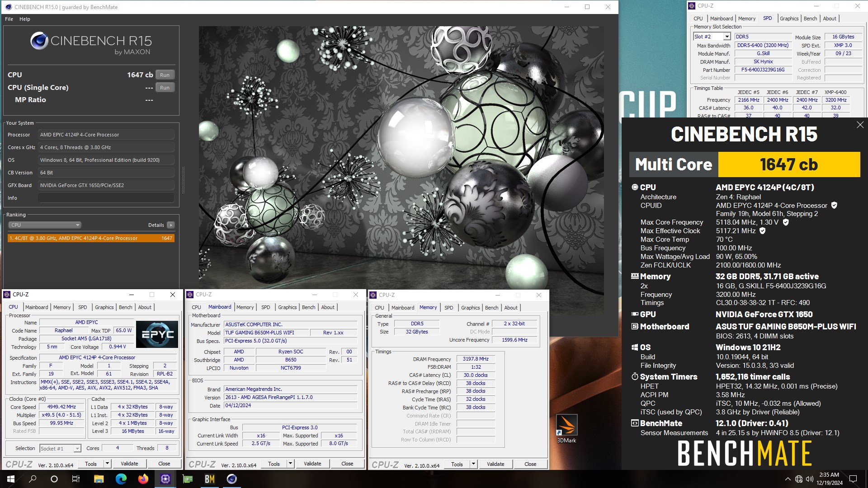This screenshot has height=488, width=868.
Task: Open the notification center icon
Action: (853, 479)
